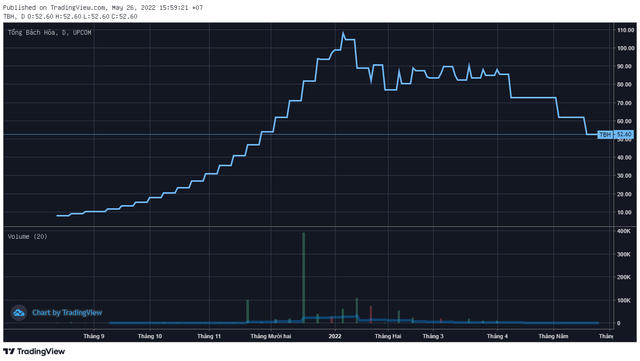Click the TBH 52.60 price label
The width and height of the screenshot is (640, 361).
(616, 134)
